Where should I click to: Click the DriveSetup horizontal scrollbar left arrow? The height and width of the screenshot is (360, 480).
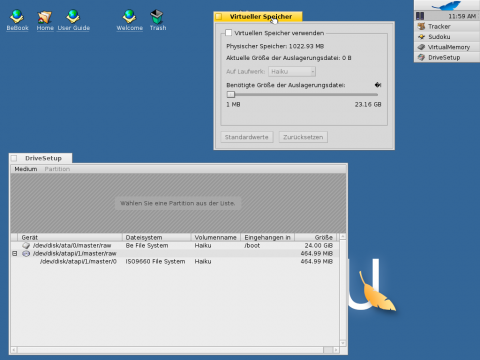14,350
